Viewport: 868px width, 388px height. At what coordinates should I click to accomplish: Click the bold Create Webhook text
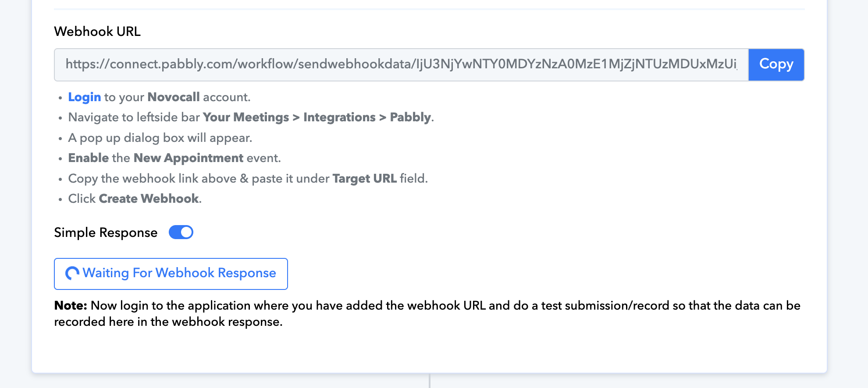click(149, 199)
